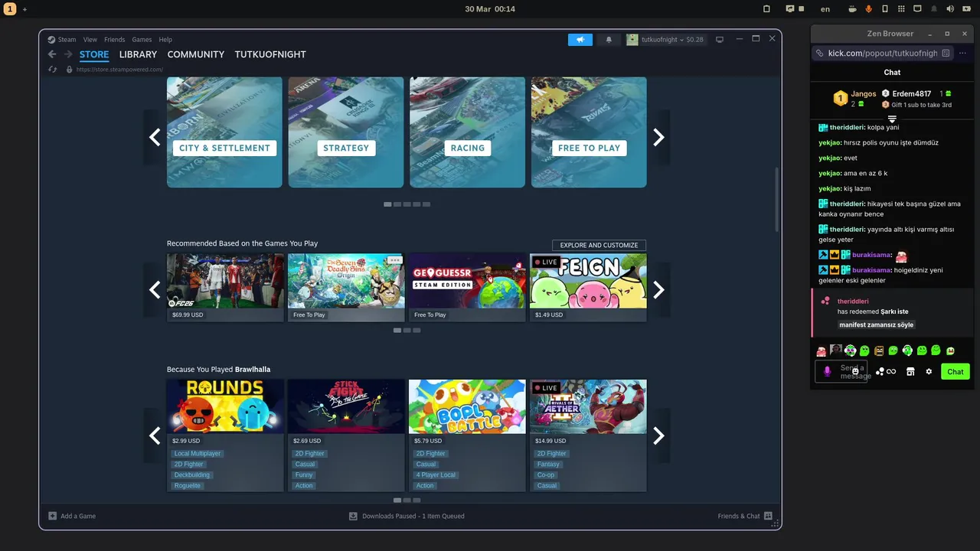This screenshot has height=551, width=980.
Task: Pick the red car emote in quick emotes
Action: point(821,350)
